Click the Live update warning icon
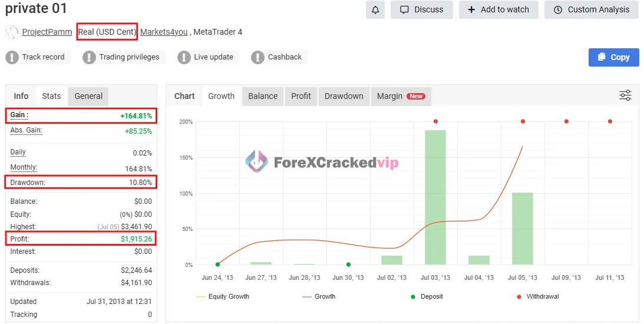The width and height of the screenshot is (644, 324). coord(184,57)
